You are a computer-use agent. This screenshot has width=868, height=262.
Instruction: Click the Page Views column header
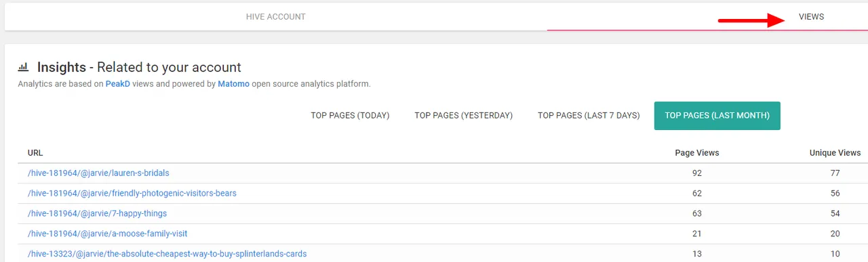click(697, 153)
